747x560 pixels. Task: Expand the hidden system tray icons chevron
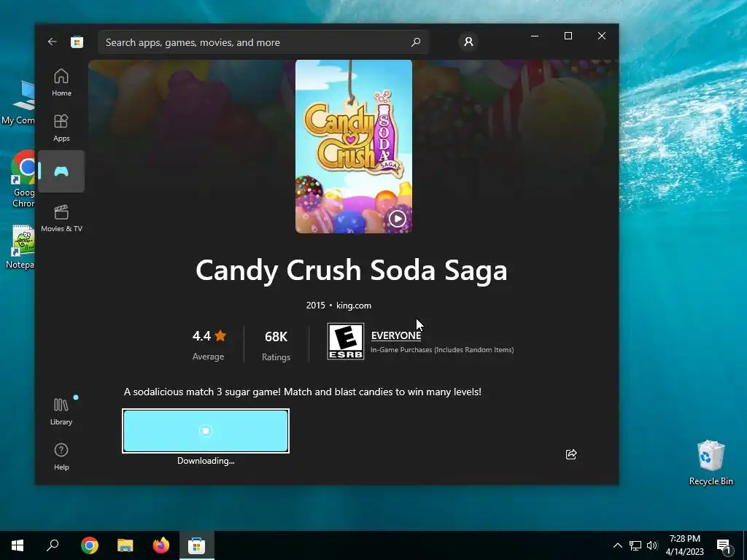point(617,545)
